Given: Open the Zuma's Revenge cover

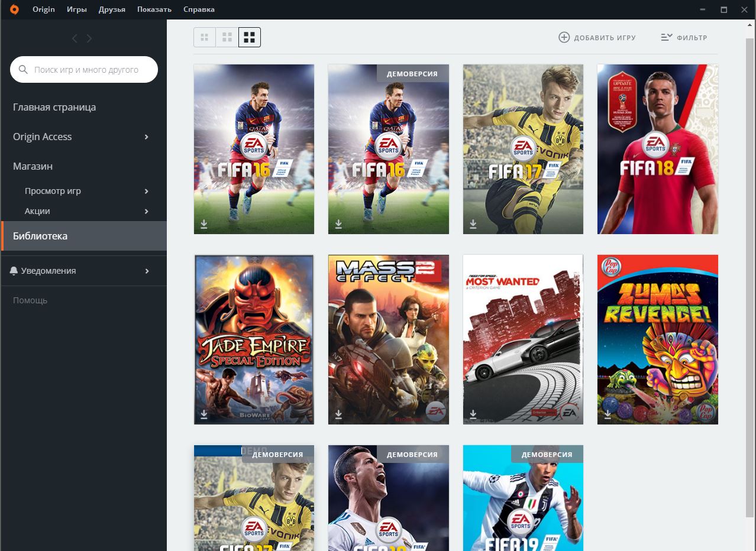Looking at the screenshot, I should [x=658, y=339].
